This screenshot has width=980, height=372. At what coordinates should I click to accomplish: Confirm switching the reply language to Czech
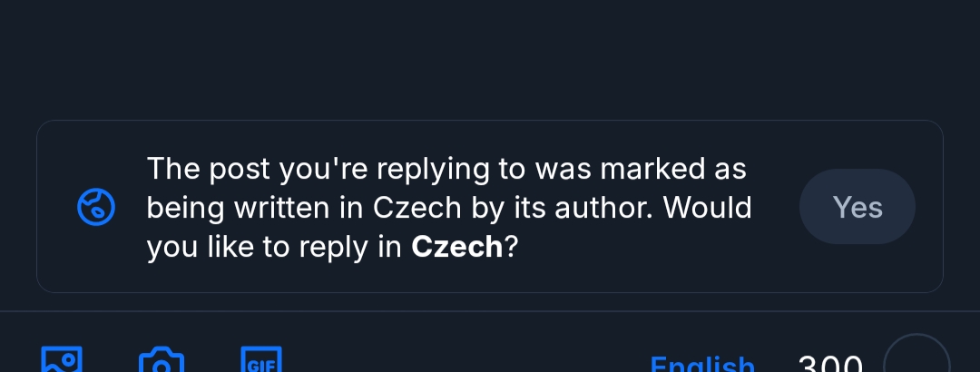pyautogui.click(x=857, y=207)
